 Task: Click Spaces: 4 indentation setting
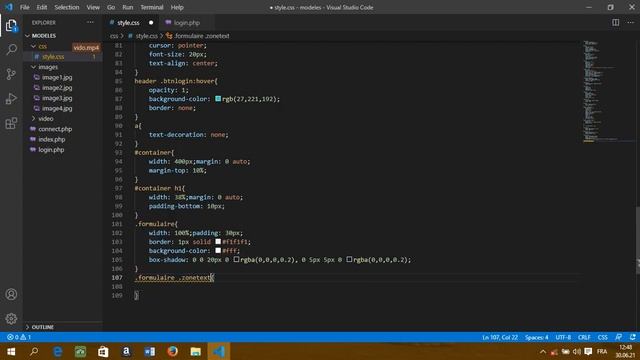(x=537, y=337)
